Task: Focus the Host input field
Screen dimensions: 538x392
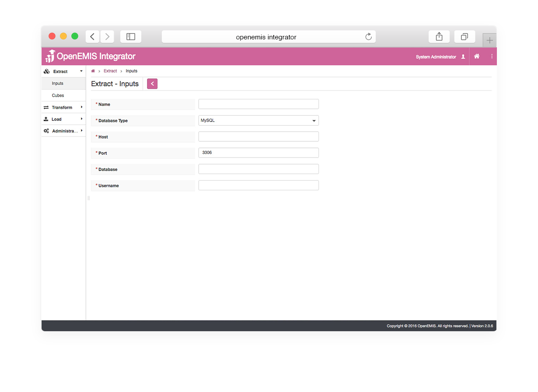Action: [259, 136]
